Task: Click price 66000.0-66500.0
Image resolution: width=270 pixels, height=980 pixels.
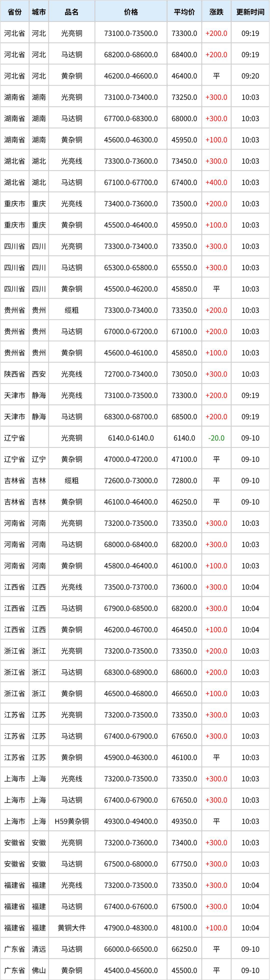Action: click(131, 949)
